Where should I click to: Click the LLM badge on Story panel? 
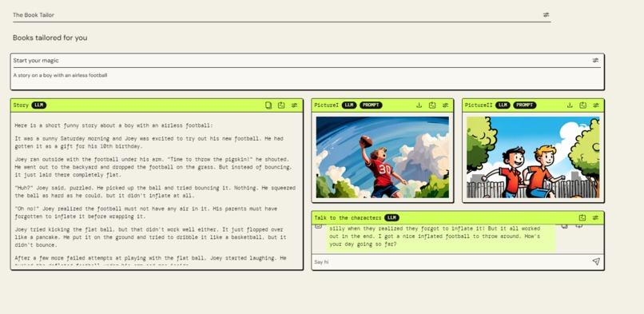[x=39, y=105]
